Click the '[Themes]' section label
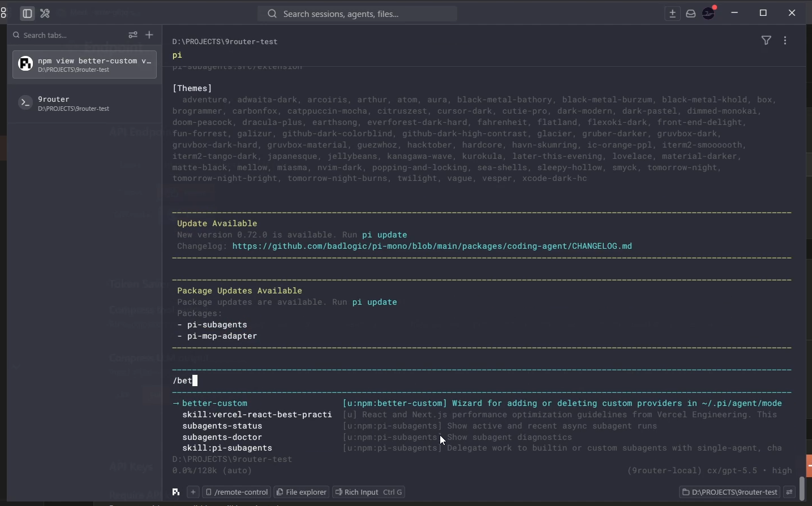Viewport: 812px width, 506px height. 192,89
